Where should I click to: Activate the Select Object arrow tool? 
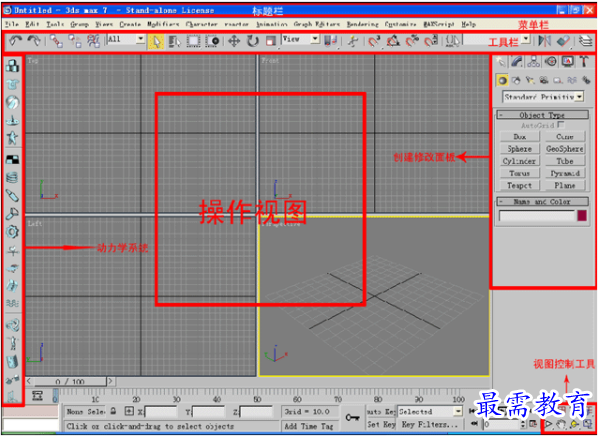[x=156, y=41]
